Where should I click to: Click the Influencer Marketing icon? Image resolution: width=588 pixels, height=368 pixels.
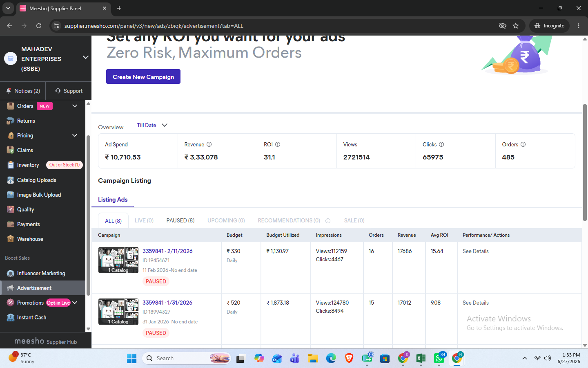[11, 273]
